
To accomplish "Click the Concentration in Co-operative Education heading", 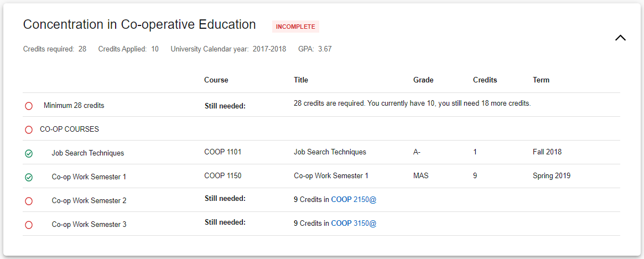I will coord(139,25).
